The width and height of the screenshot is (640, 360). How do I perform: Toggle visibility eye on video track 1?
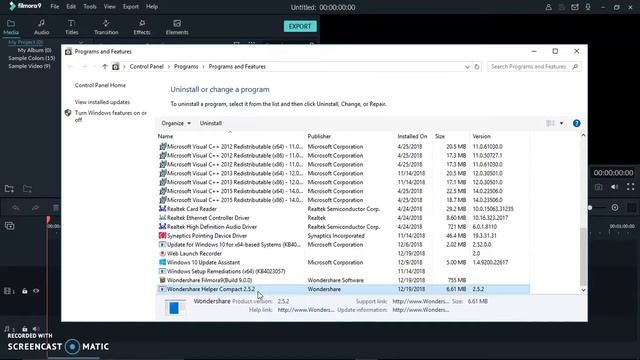(x=36, y=291)
